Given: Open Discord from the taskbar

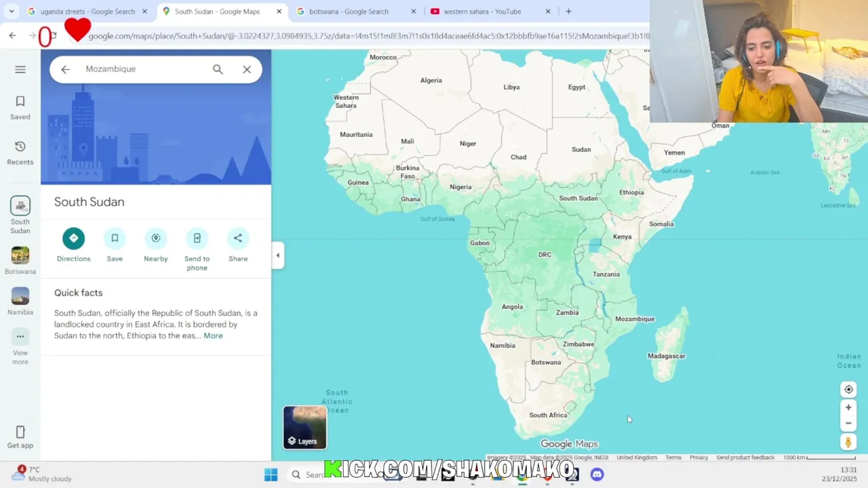Looking at the screenshot, I should [597, 474].
